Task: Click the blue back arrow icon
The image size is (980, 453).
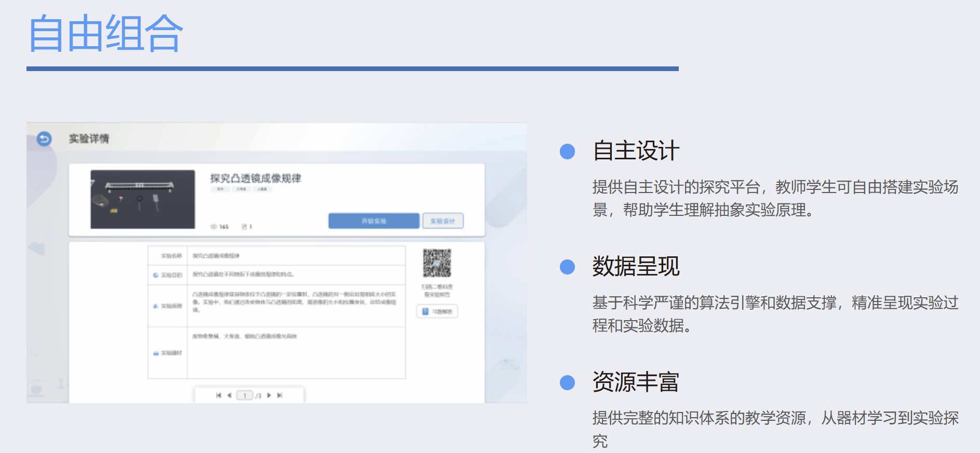Action: pos(44,139)
